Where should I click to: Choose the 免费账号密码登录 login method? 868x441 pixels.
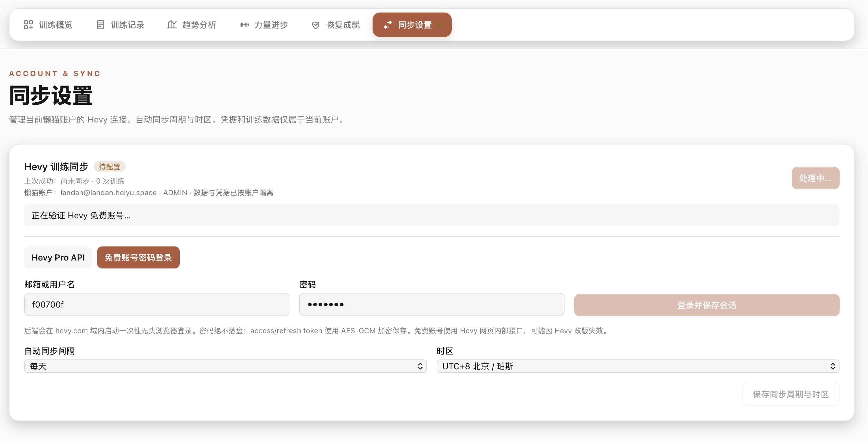point(138,257)
